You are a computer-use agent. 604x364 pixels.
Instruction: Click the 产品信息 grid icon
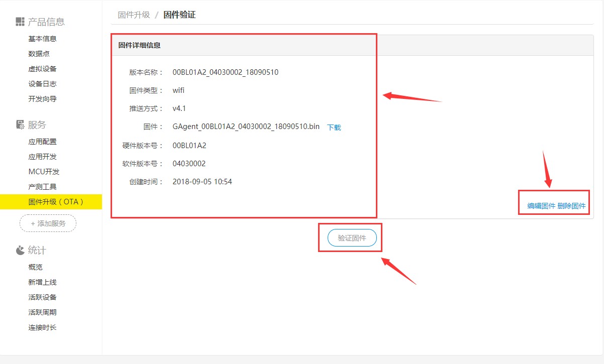pyautogui.click(x=20, y=22)
